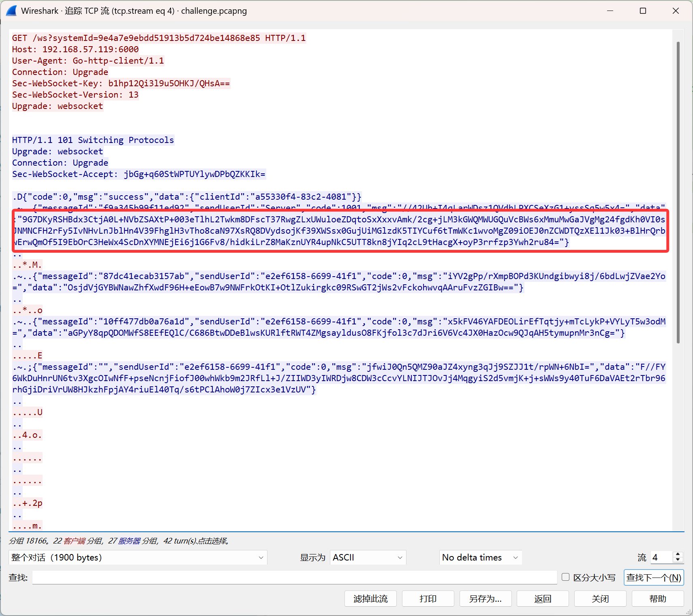Click the 滤掉此流 filter out stream button

370,599
